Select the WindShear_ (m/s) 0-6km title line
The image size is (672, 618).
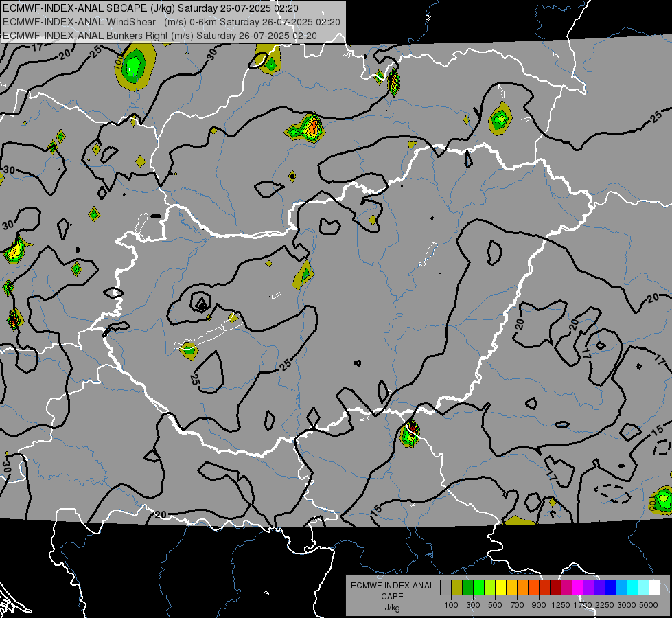[172, 22]
